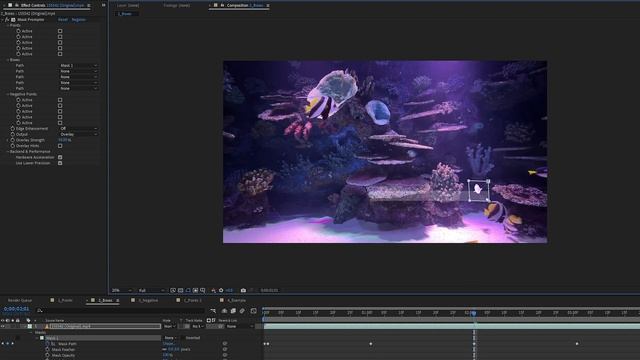Open the Layer (none) viewer tab
The image size is (640, 360).
128,5
